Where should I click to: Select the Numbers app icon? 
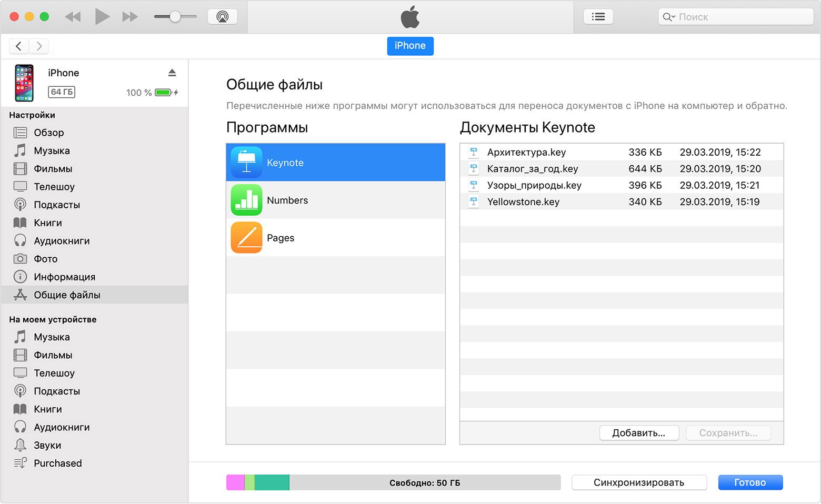click(x=246, y=200)
